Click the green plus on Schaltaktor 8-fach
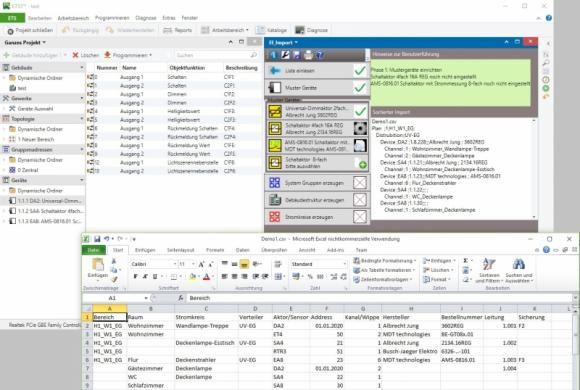The height and width of the screenshot is (390, 580). pos(363,165)
